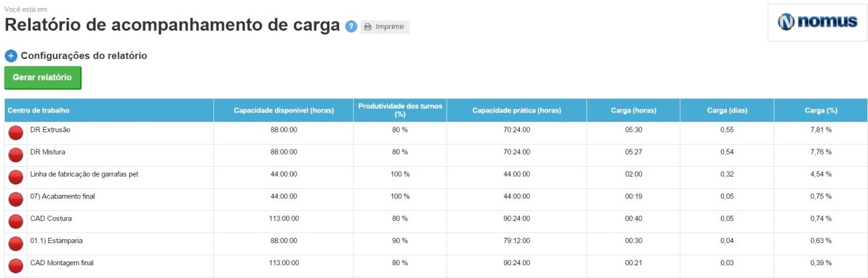Click red status circle for DR Mistura
Viewport: 868px width, 278px height.
click(x=16, y=155)
